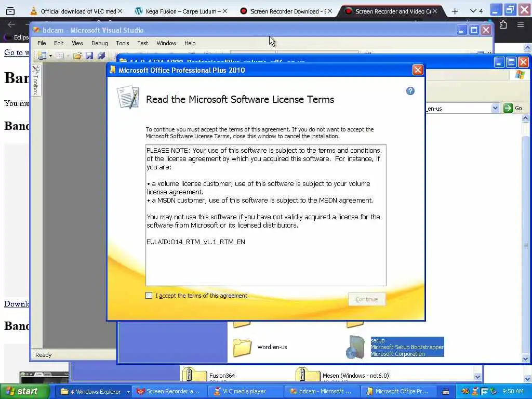This screenshot has height=399, width=532.
Task: Open View menu in Visual Studio
Action: coord(77,43)
